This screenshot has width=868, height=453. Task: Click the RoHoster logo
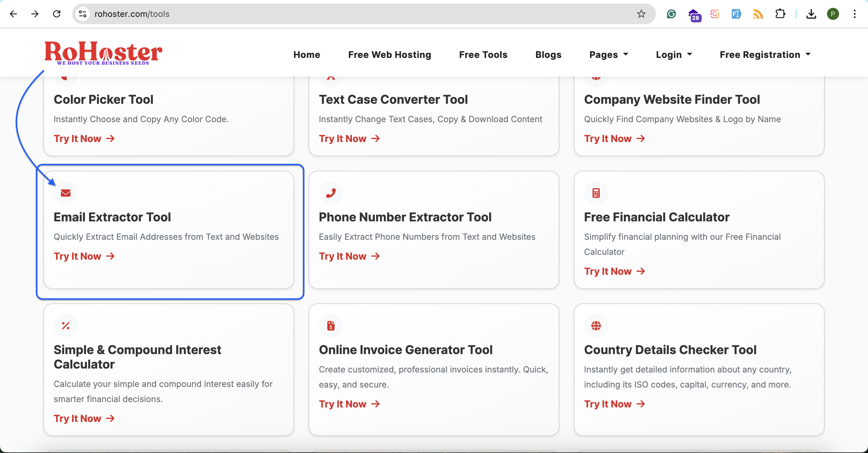click(103, 53)
